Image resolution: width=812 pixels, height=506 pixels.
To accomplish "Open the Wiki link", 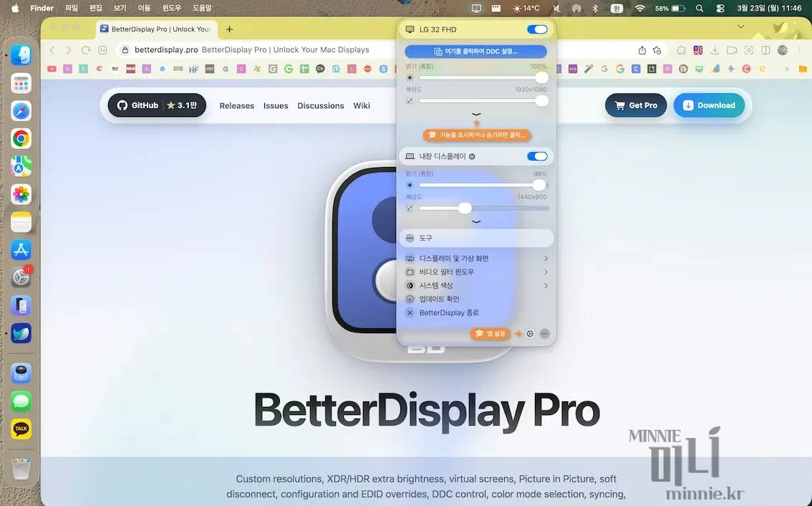I will [362, 106].
